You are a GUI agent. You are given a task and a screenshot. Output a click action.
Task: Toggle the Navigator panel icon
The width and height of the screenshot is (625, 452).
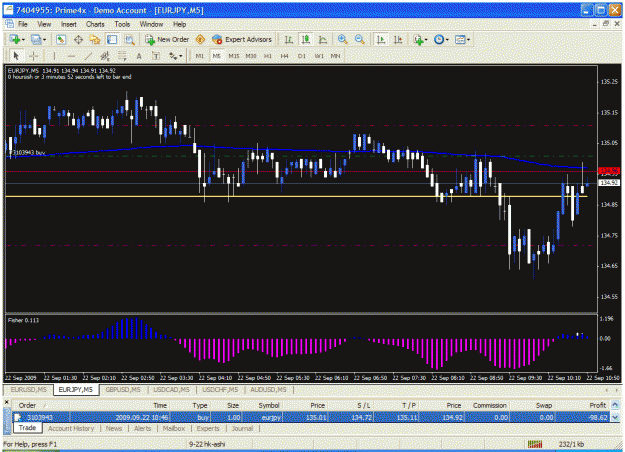coord(95,39)
